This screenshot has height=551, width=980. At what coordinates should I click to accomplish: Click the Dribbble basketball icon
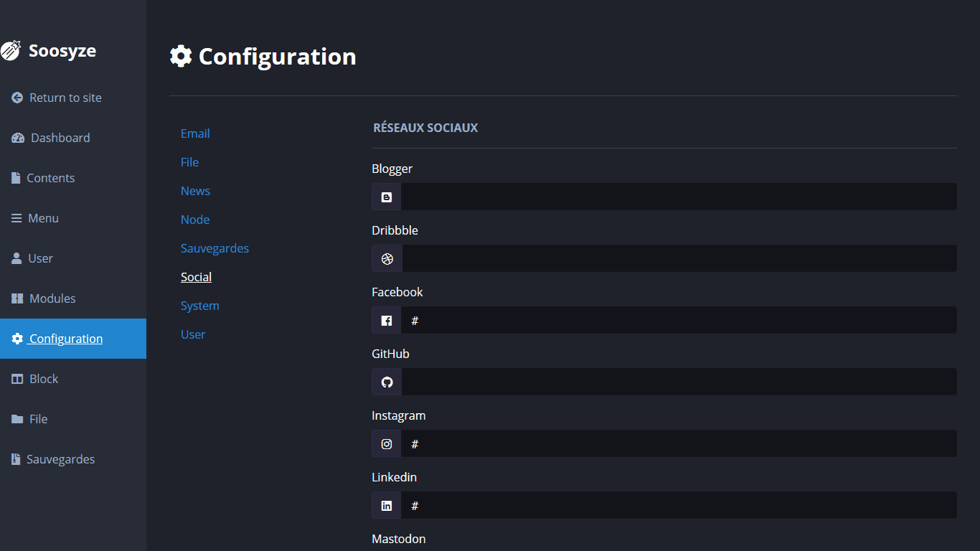pyautogui.click(x=387, y=258)
